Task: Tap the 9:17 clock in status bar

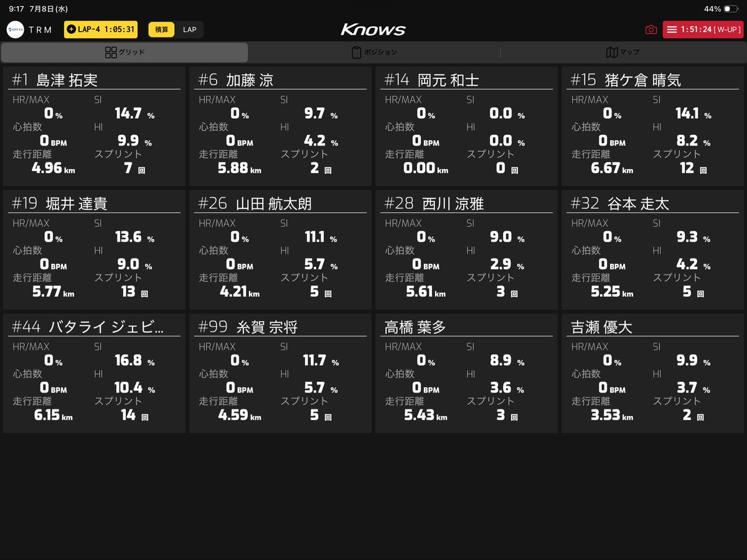Action: (16, 9)
